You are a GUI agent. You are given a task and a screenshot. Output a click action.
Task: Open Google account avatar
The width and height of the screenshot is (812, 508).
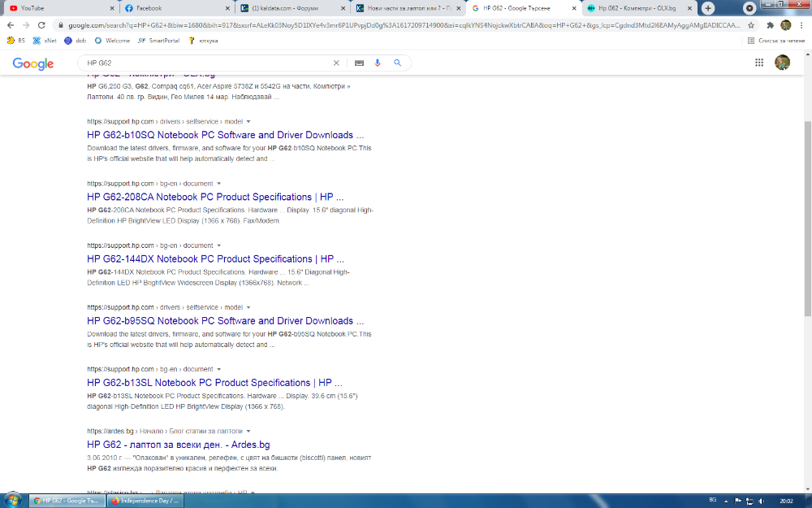coord(782,63)
